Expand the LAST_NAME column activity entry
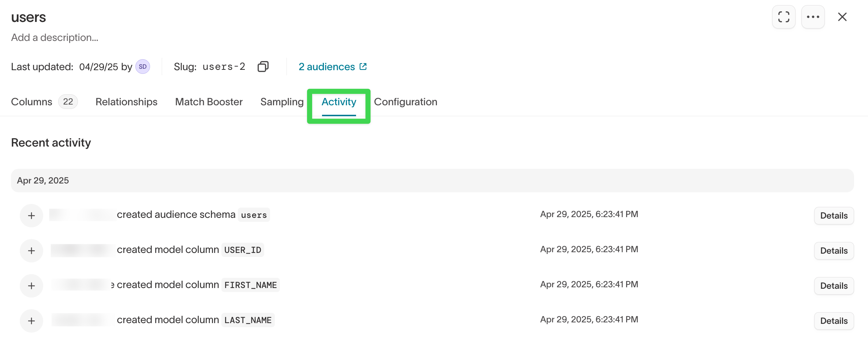The height and width of the screenshot is (337, 868). (31, 321)
